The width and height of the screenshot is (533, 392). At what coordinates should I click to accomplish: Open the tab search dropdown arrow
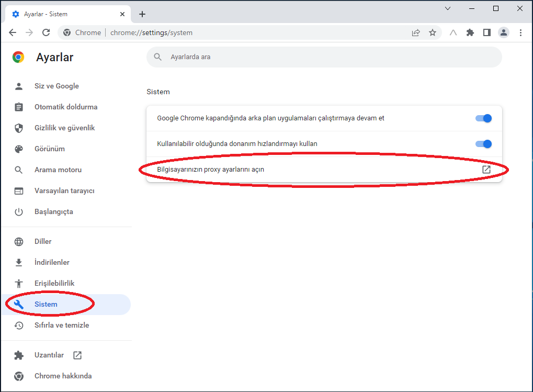448,8
